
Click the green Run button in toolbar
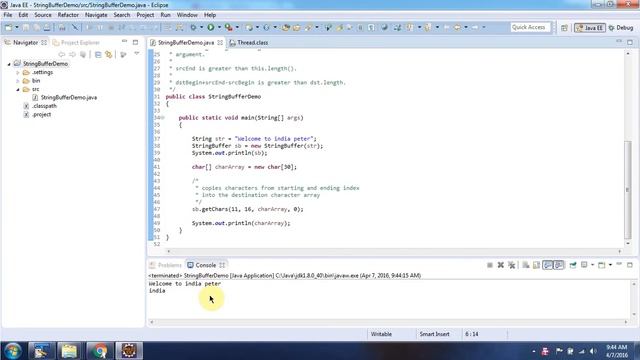click(x=211, y=27)
